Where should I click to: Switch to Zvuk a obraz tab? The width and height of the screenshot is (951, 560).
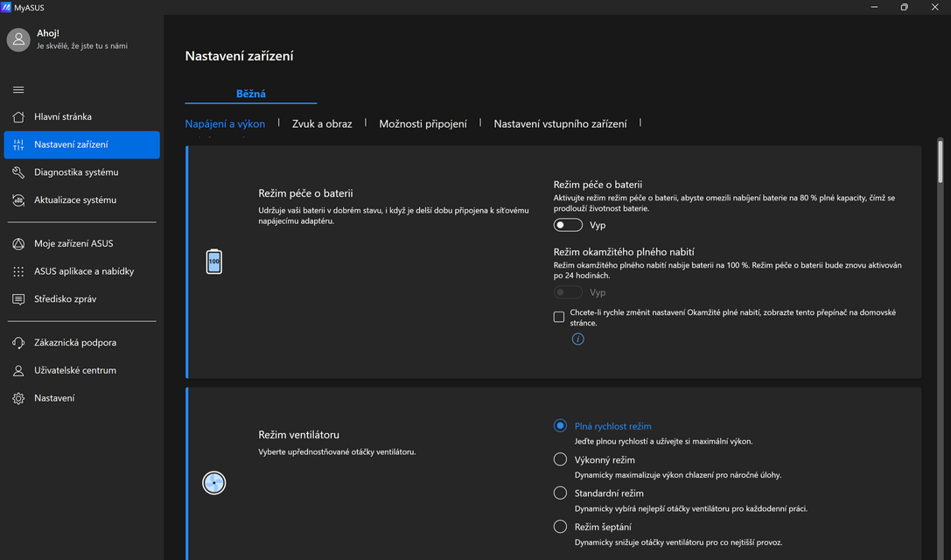pos(322,124)
